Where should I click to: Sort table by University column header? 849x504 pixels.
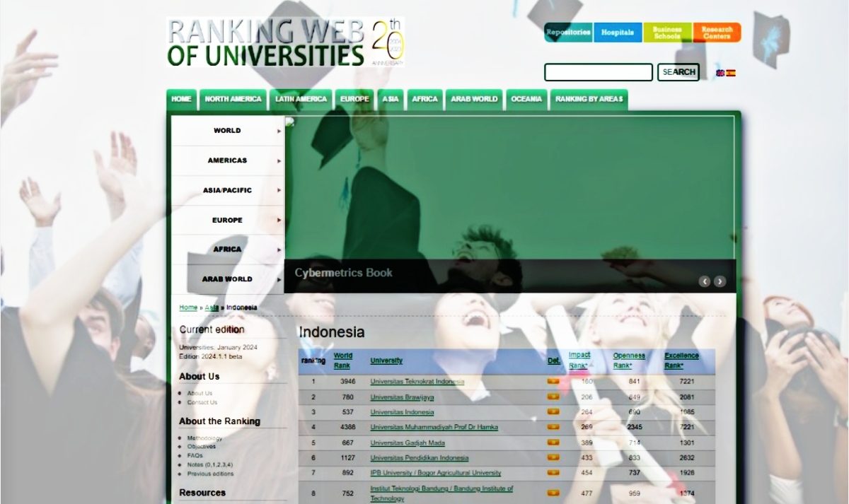click(386, 361)
